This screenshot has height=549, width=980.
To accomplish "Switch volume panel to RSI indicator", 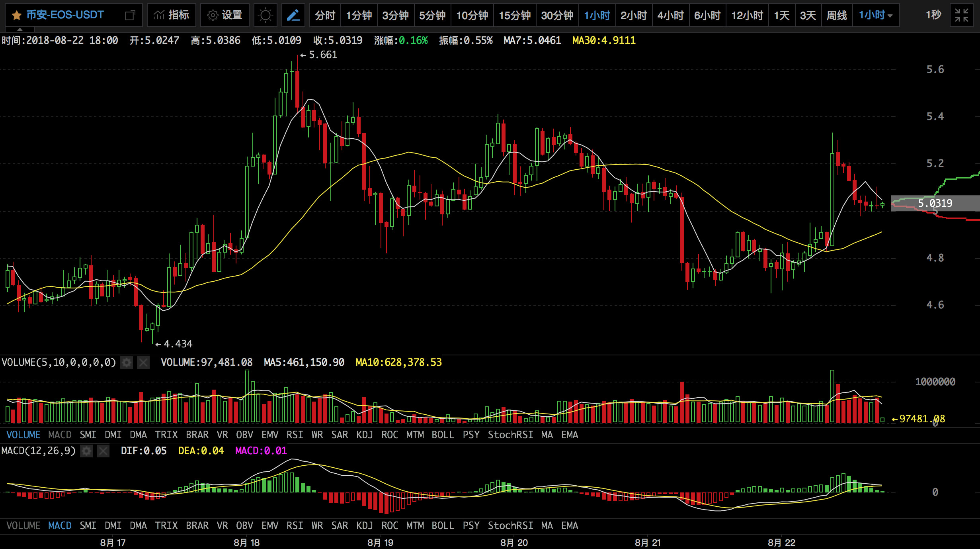I will point(295,435).
